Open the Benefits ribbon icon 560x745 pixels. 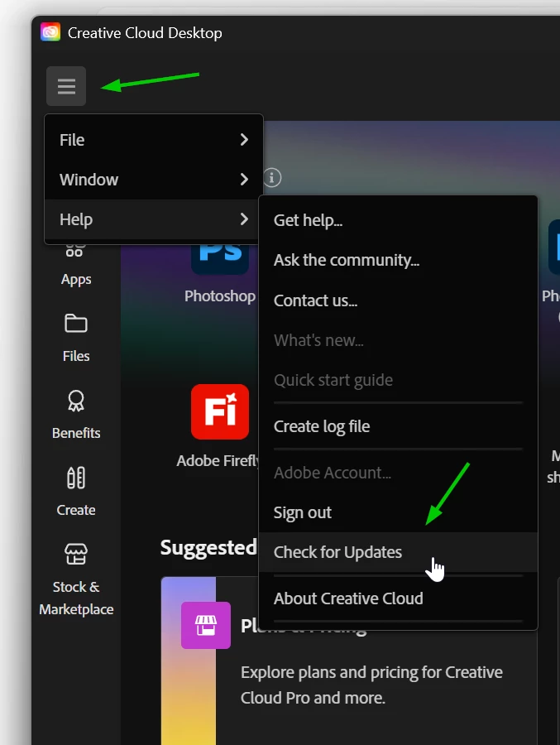tap(76, 401)
